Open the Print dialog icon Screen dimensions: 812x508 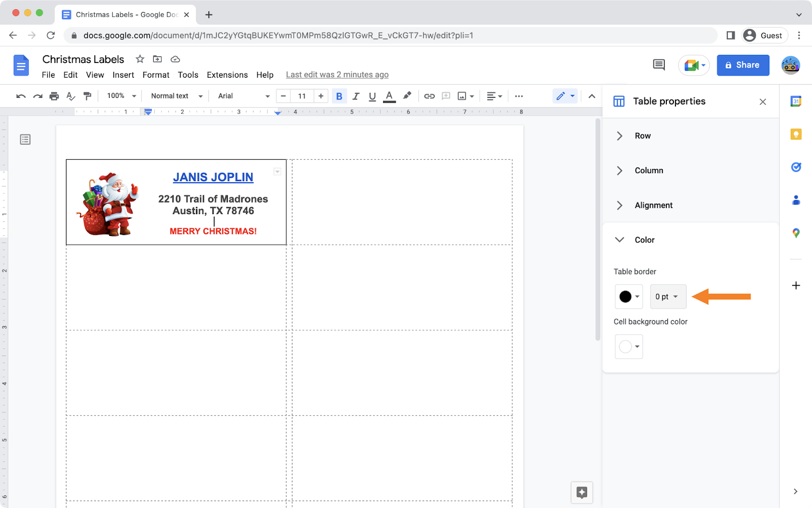click(54, 96)
